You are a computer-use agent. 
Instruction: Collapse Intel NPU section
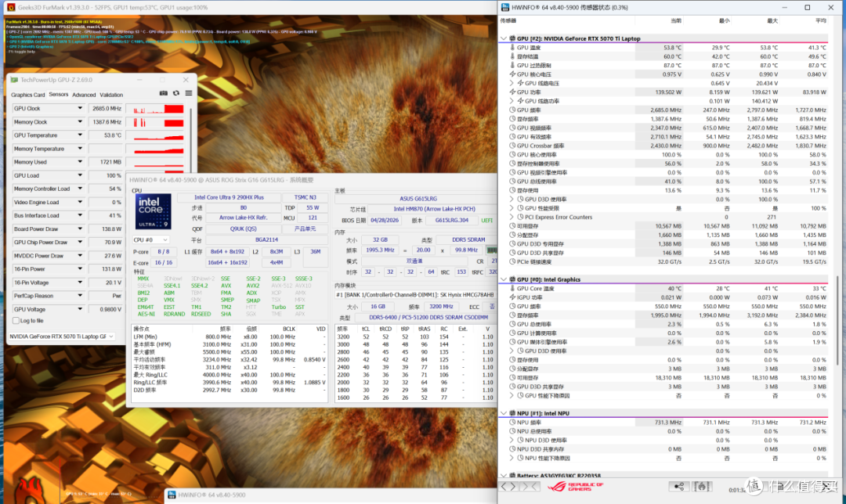[504, 413]
